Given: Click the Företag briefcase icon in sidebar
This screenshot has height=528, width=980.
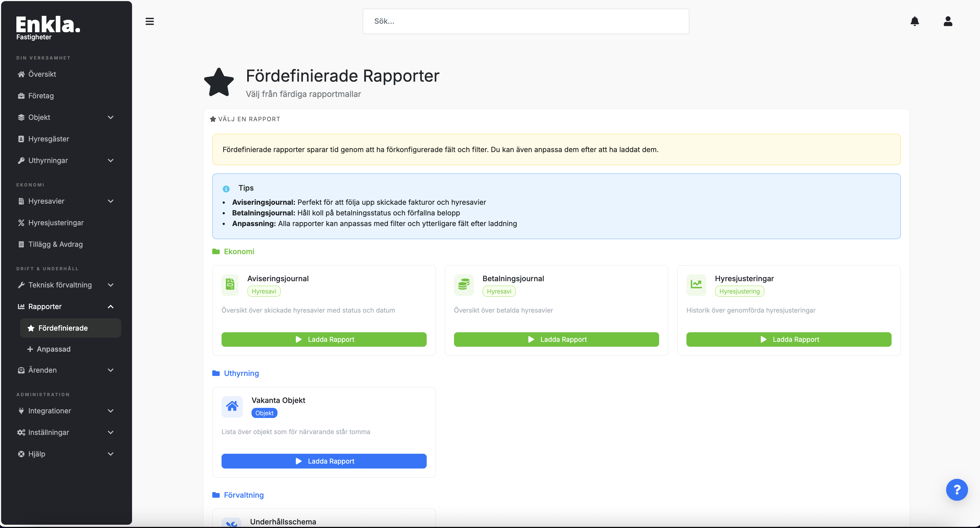Looking at the screenshot, I should coord(21,96).
